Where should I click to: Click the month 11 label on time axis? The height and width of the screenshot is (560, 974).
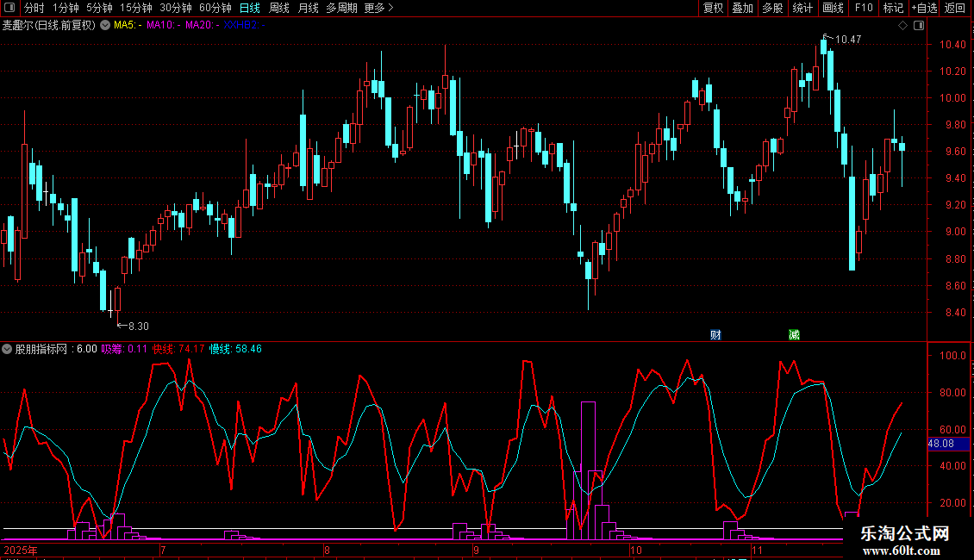point(757,550)
